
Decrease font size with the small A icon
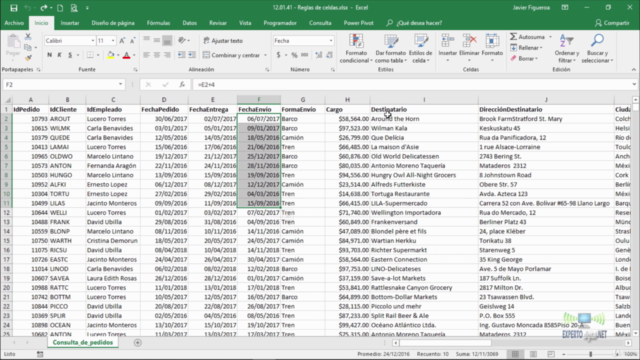132,40
